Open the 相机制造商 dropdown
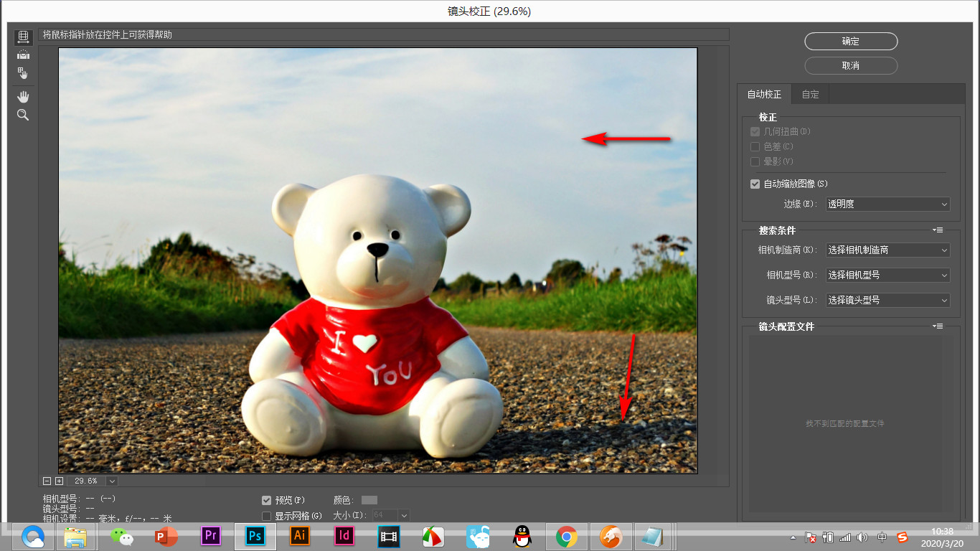The height and width of the screenshot is (551, 980). coord(888,250)
